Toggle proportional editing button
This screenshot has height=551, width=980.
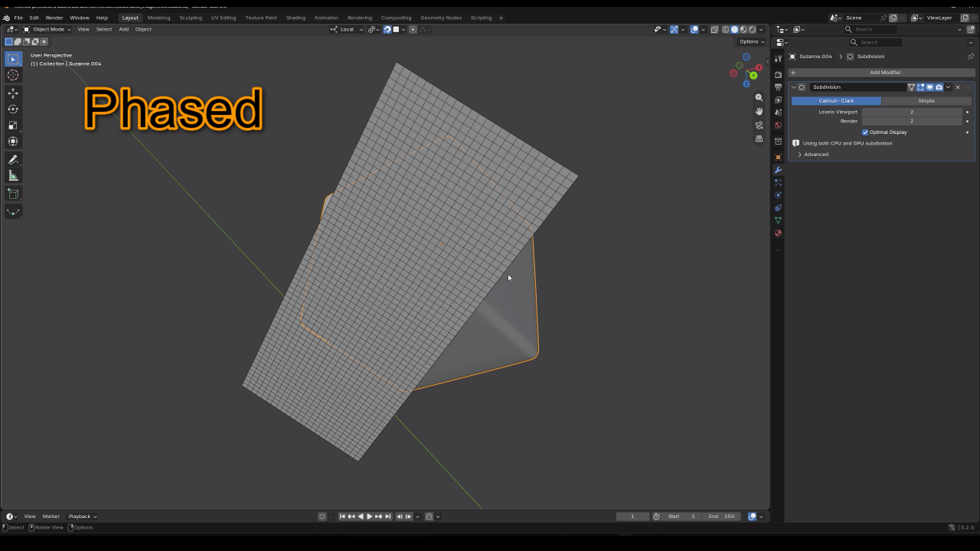pos(413,30)
